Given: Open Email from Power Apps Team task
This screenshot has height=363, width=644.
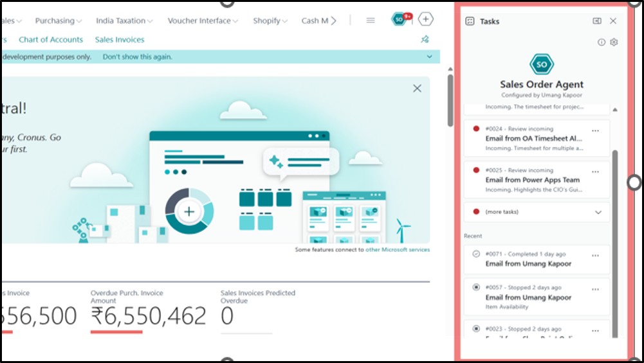Looking at the screenshot, I should pyautogui.click(x=537, y=180).
